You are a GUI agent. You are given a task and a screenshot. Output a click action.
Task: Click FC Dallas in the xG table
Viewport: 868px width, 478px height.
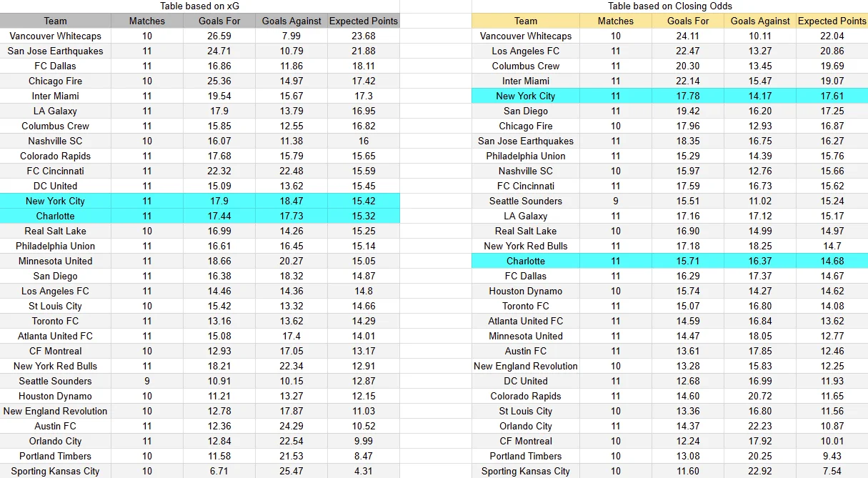(56, 66)
